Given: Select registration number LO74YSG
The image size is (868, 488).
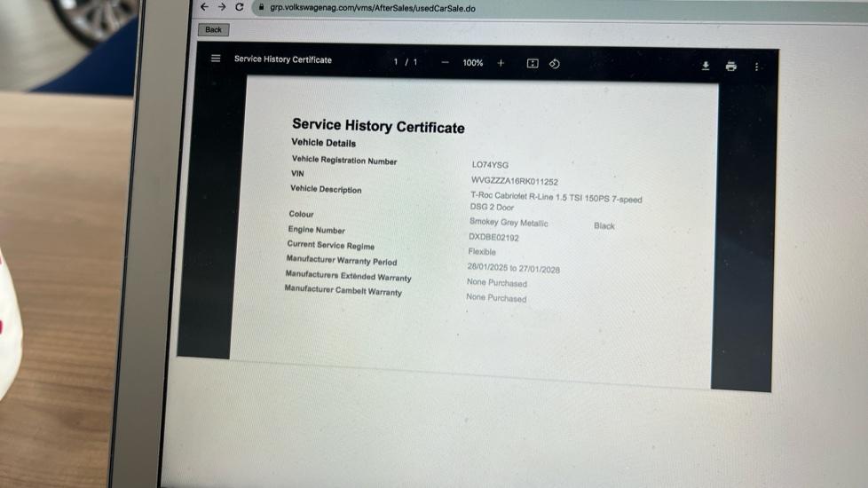Looking at the screenshot, I should point(490,165).
